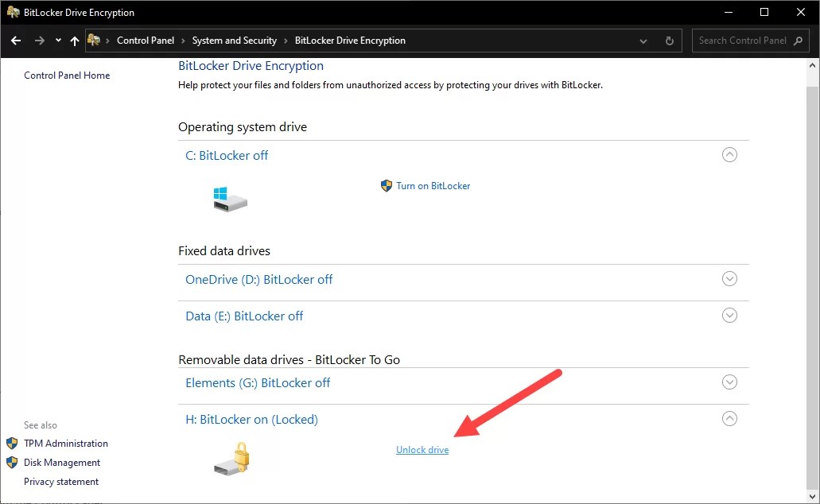
Task: Click the BitLocker shield icon beside Turn on BitLocker
Action: (387, 185)
